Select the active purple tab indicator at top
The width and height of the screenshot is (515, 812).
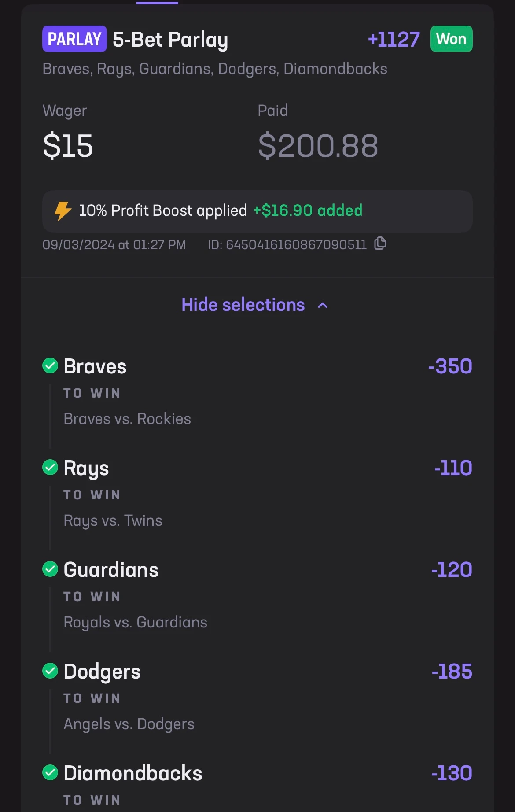click(157, 3)
